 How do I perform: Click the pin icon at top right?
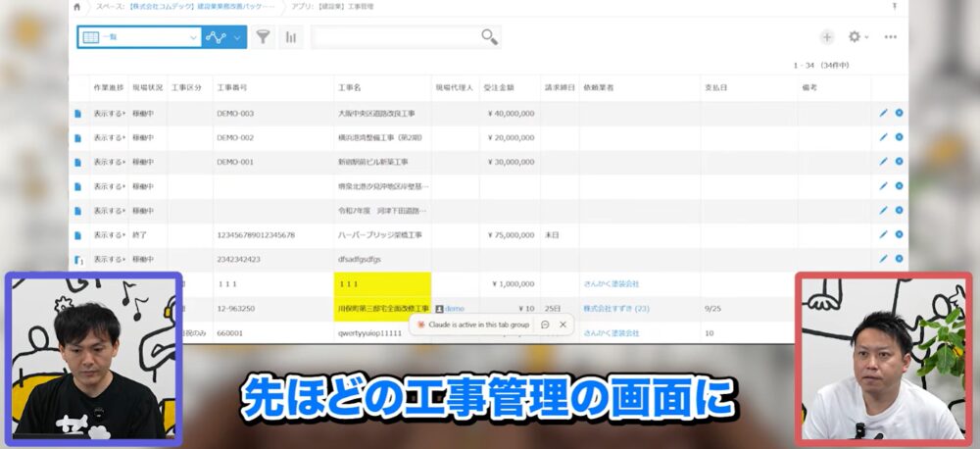point(895,7)
